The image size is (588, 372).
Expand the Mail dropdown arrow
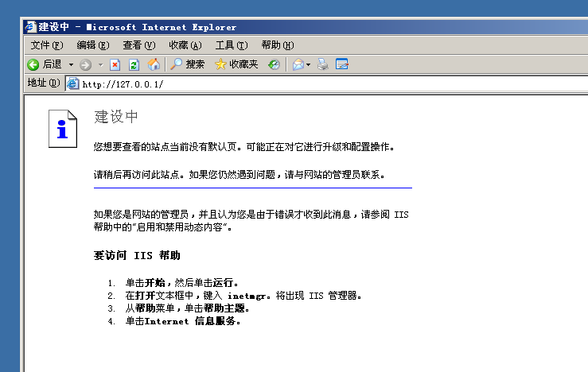pos(308,65)
